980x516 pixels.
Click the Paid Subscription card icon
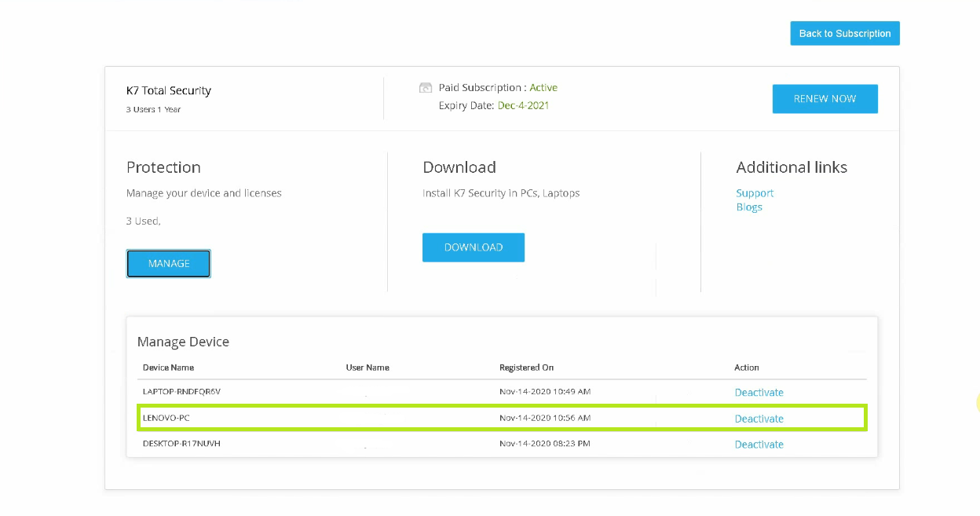tap(426, 88)
